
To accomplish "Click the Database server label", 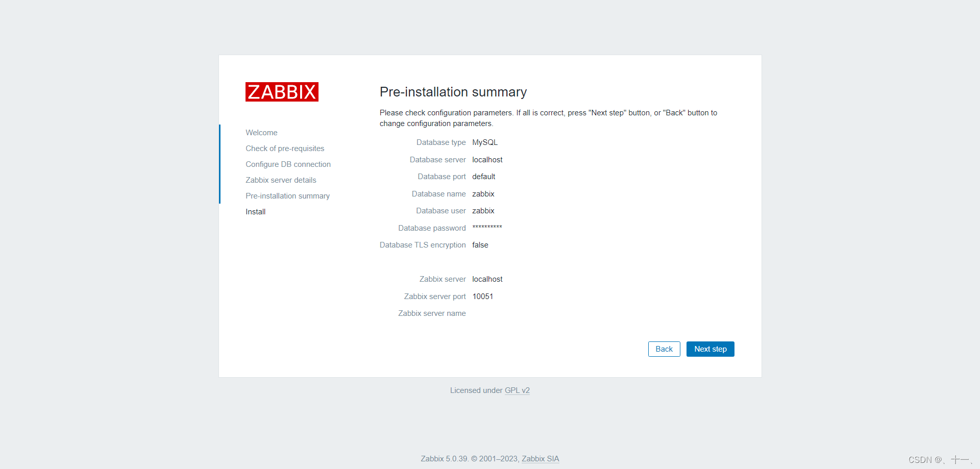I will point(438,160).
